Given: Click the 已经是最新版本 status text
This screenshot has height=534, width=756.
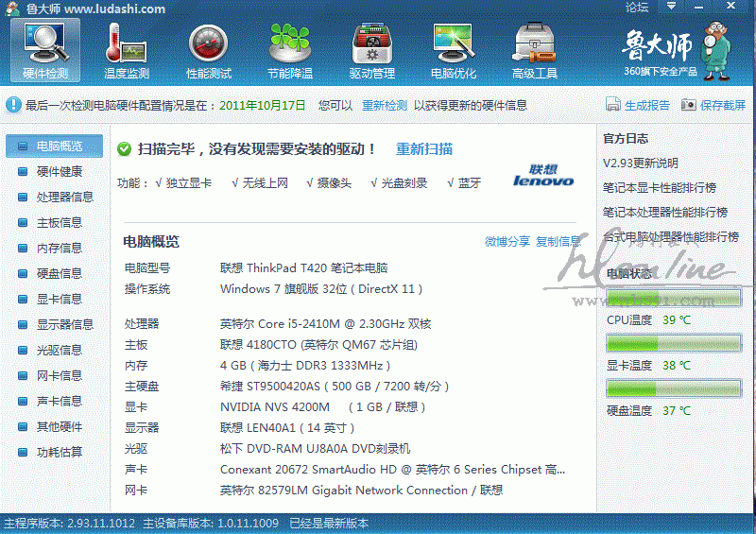Looking at the screenshot, I should coord(329,524).
